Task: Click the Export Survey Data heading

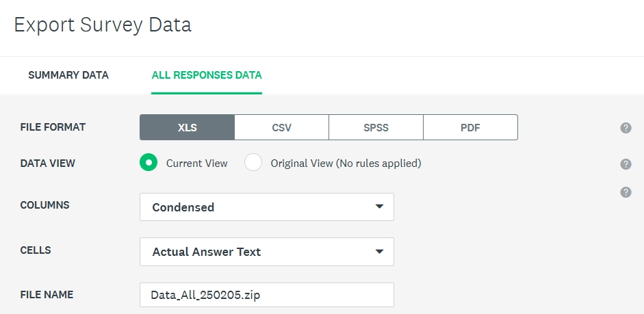Action: (x=103, y=25)
